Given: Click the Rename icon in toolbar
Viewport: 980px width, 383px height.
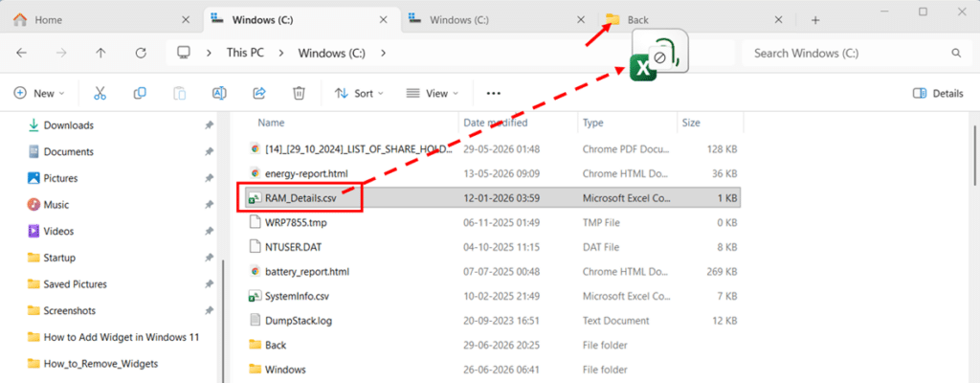Looking at the screenshot, I should coord(219,93).
